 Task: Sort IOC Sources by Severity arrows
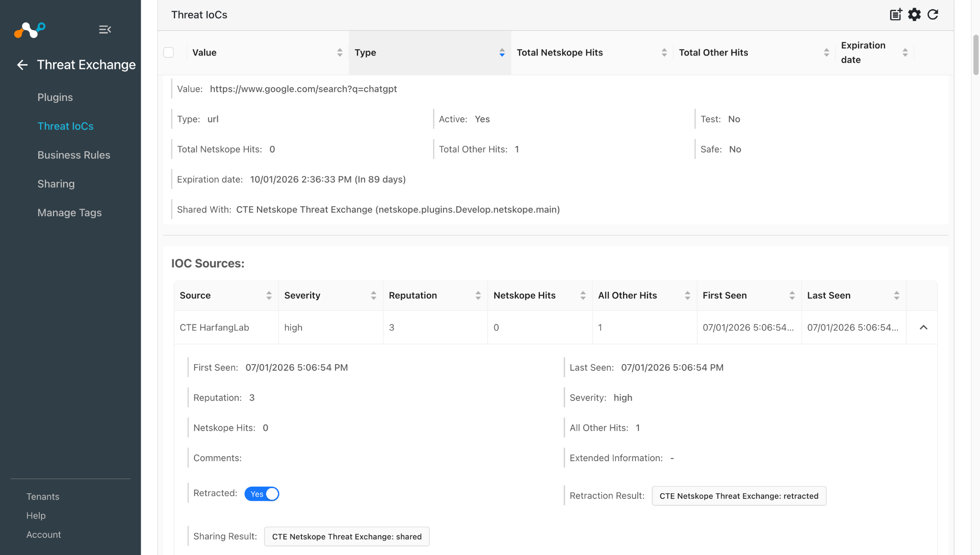374,296
